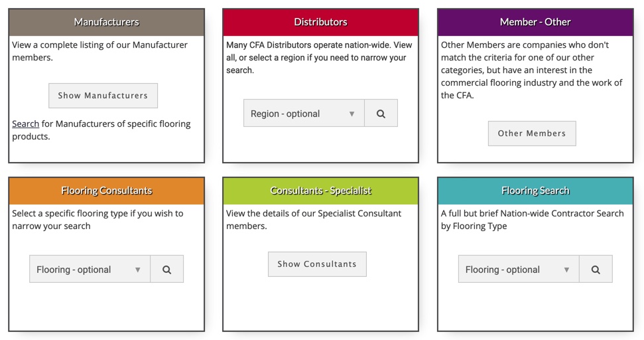Image resolution: width=644 pixels, height=340 pixels.
Task: Select the purple Member - Other header
Action: (x=535, y=22)
